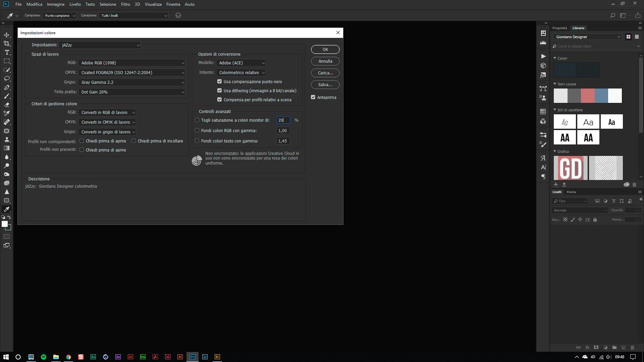Open the Filtro menu
This screenshot has height=362, width=644.
click(125, 4)
